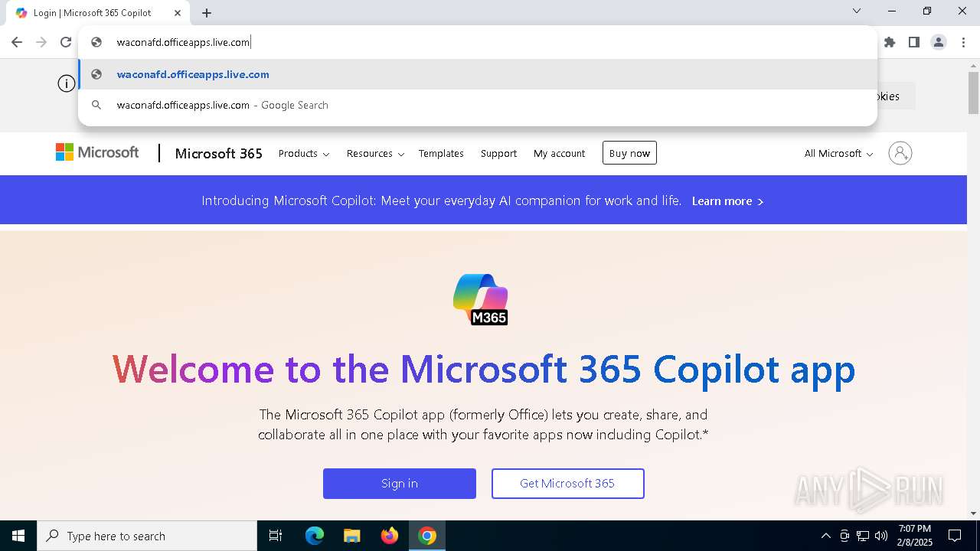Select the Google Search suggestion for waconafd.officeapps.live.com
980x551 pixels.
478,105
